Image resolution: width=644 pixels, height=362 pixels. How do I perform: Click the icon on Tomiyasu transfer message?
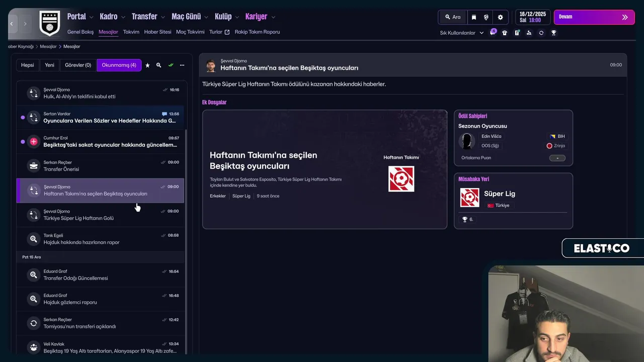tap(33, 323)
